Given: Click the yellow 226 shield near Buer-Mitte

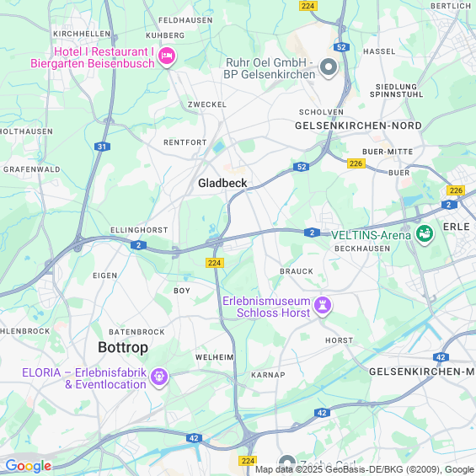Looking at the screenshot, I should (x=356, y=163).
